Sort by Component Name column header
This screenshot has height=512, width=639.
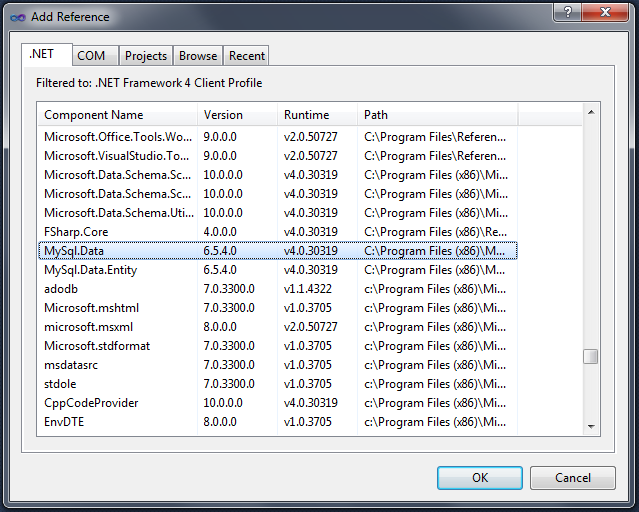tap(117, 115)
